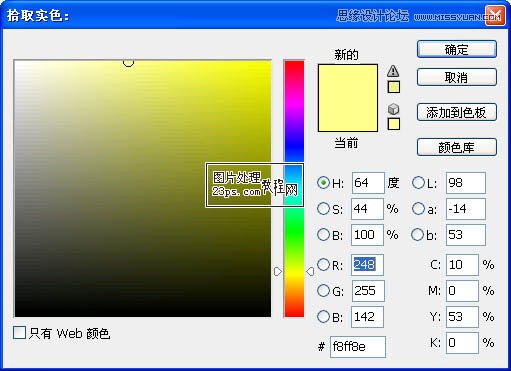The width and height of the screenshot is (511, 371).
Task: Open the 颜色库 color libraries button
Action: 457,147
